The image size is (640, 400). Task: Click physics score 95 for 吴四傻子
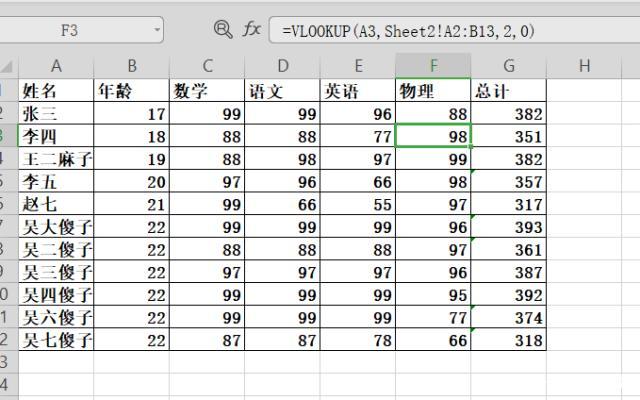[433, 294]
